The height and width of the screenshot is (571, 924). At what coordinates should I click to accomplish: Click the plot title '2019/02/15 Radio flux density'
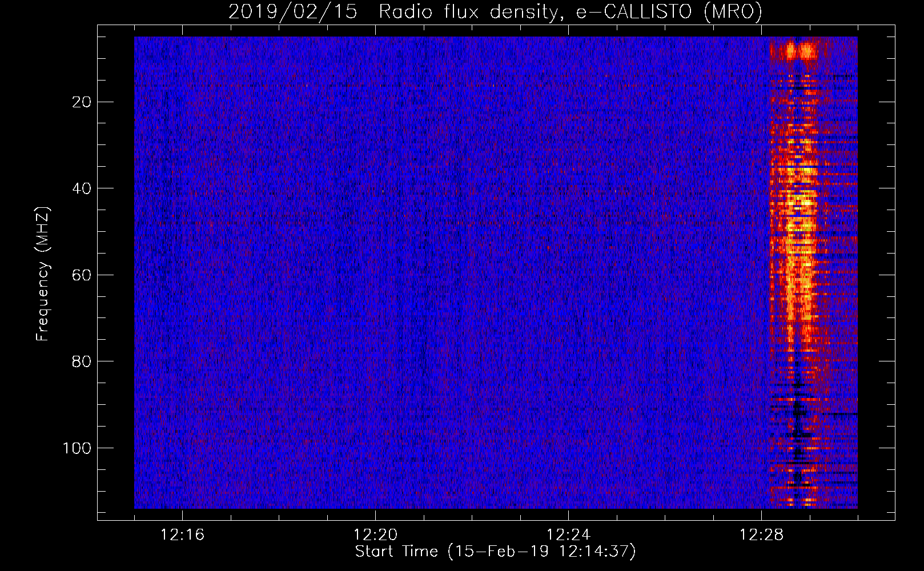click(495, 11)
